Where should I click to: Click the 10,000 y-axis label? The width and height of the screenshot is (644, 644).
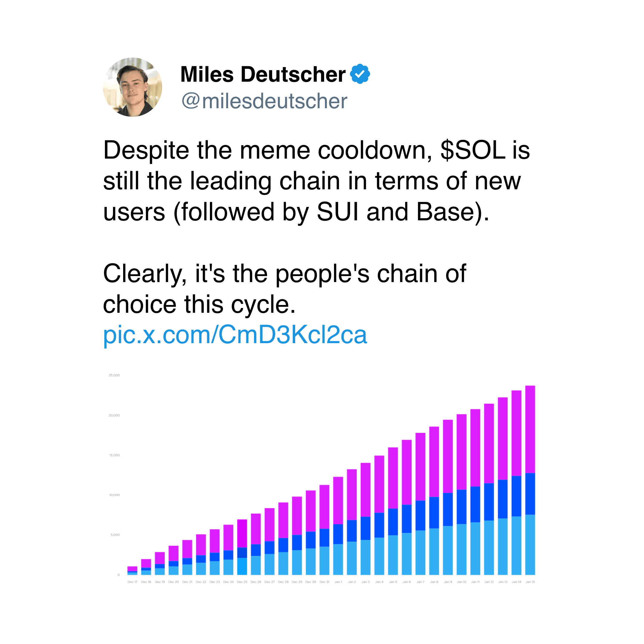[114, 495]
